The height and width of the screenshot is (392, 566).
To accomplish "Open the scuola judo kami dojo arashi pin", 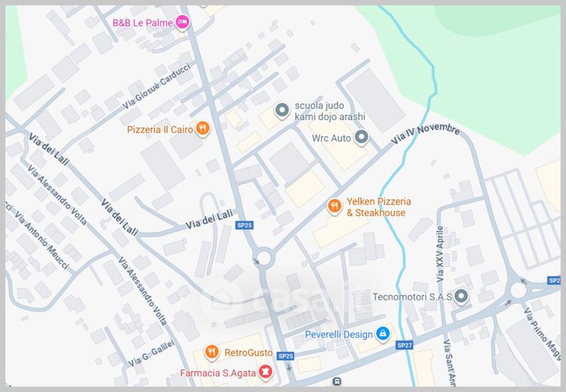I will (282, 110).
